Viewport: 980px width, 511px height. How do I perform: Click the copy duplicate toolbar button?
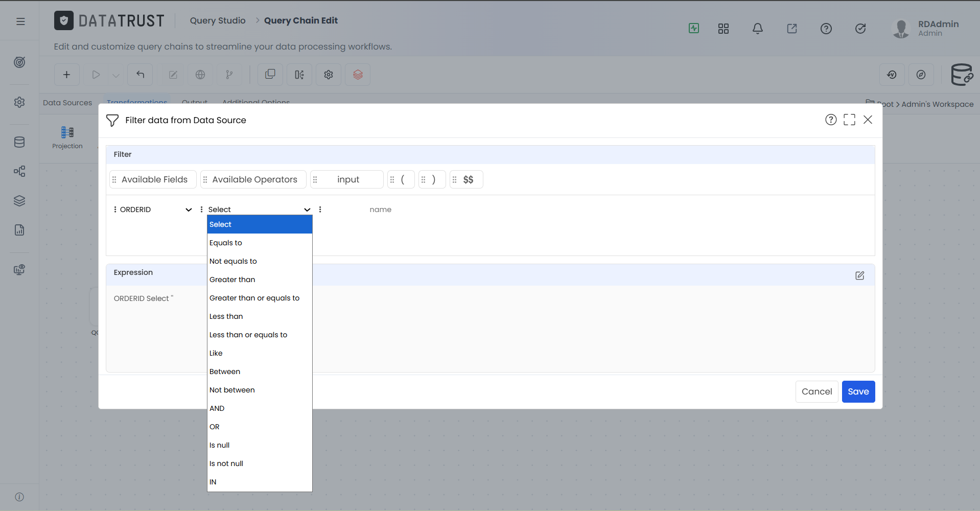click(x=270, y=75)
